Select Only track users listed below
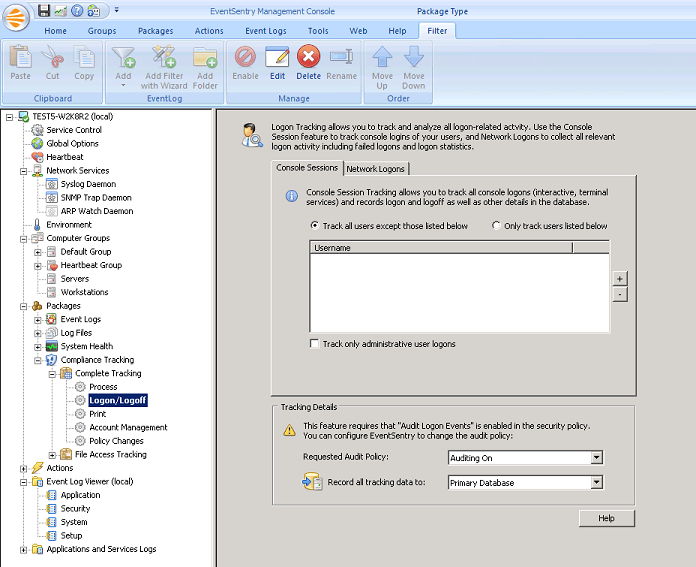The height and width of the screenshot is (567, 696). coord(496,226)
